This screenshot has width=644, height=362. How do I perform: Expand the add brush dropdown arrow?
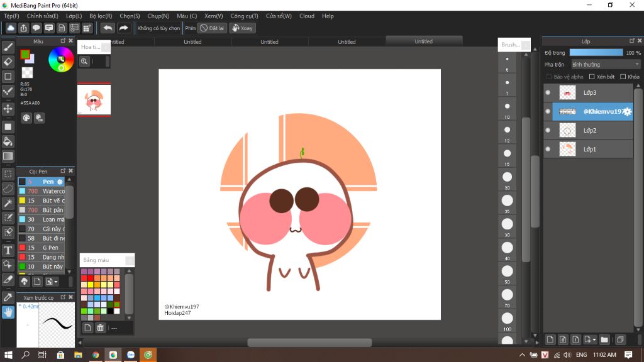[56, 282]
